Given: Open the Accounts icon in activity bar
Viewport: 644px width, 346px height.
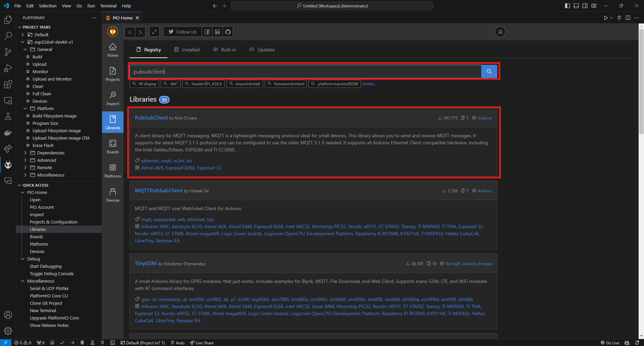Looking at the screenshot, I should pos(8,315).
